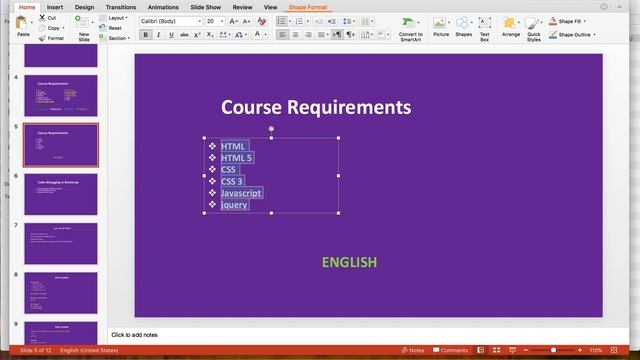Fit the slide to the window
The width and height of the screenshot is (640, 360).
(x=614, y=350)
